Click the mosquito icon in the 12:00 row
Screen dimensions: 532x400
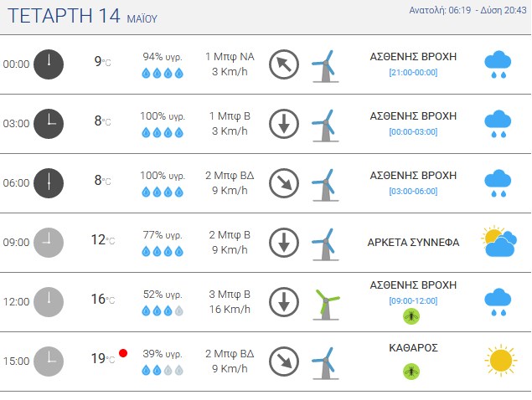(411, 316)
